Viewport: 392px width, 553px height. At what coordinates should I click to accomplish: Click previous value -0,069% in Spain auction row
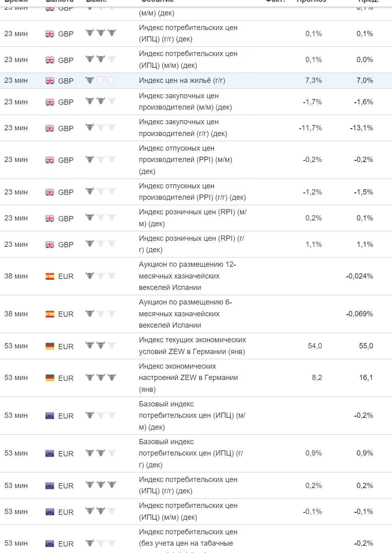[359, 314]
